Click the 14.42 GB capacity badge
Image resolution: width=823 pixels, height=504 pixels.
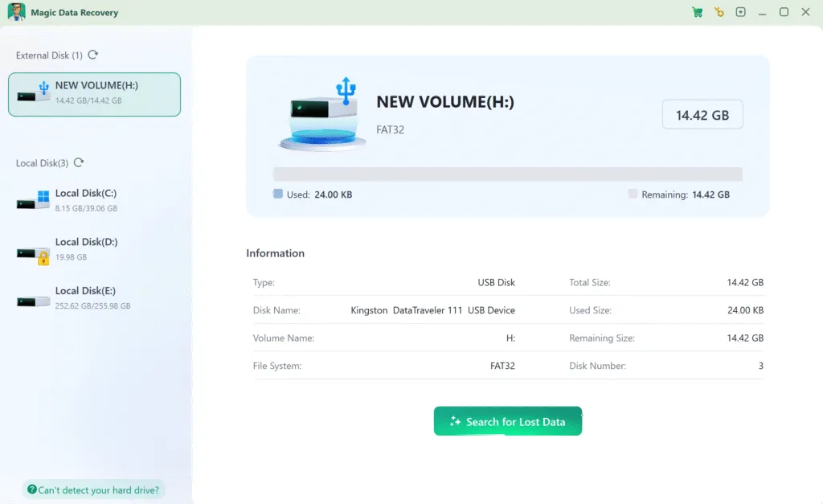pyautogui.click(x=702, y=114)
